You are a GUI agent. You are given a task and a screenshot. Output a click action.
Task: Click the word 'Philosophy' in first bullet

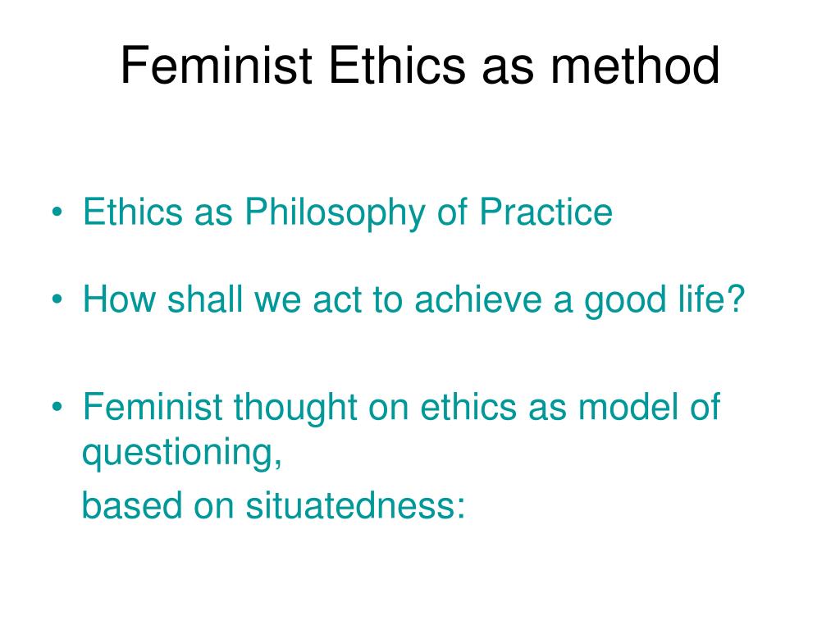coord(335,212)
